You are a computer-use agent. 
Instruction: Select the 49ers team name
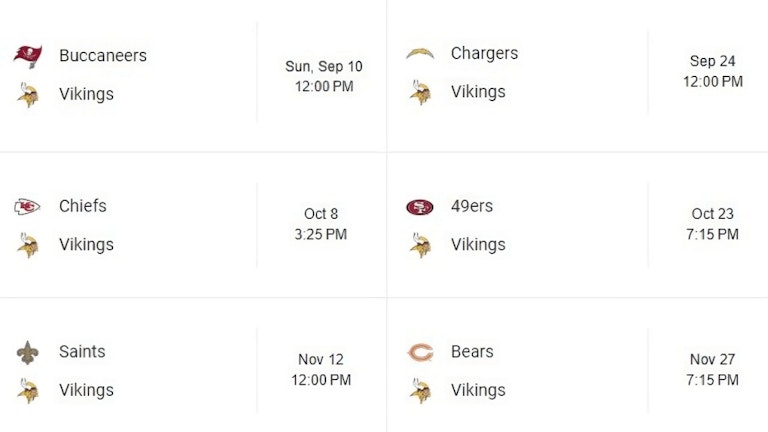click(472, 206)
